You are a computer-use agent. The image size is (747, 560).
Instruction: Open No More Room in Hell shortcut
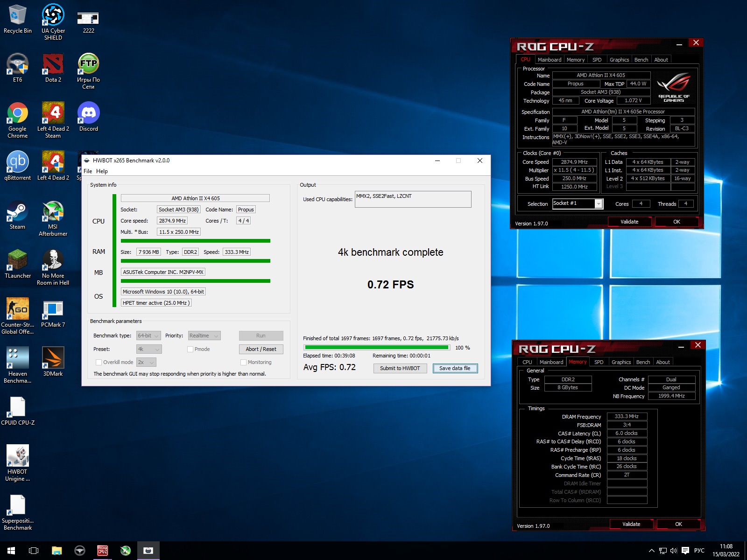tap(53, 267)
